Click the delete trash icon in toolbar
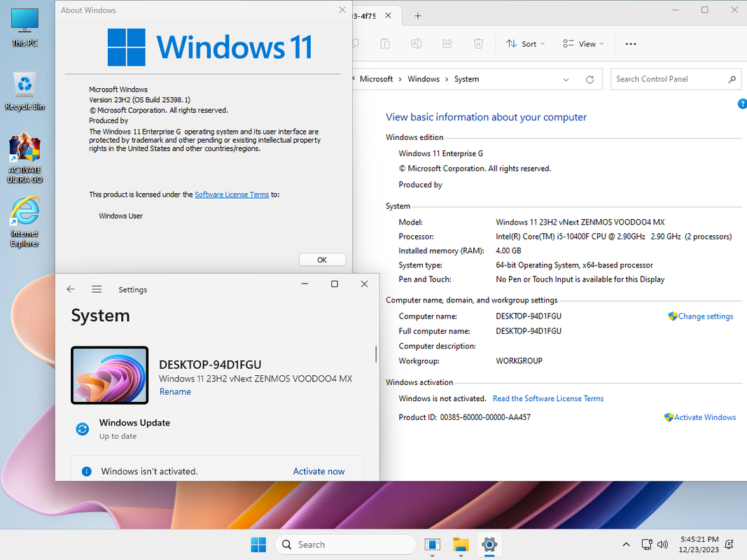 (x=478, y=44)
